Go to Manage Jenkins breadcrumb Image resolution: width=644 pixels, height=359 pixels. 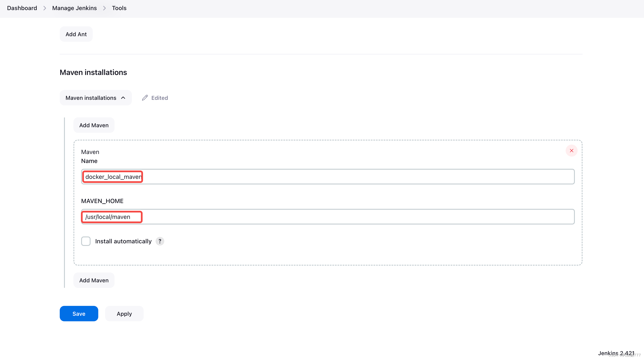click(74, 8)
